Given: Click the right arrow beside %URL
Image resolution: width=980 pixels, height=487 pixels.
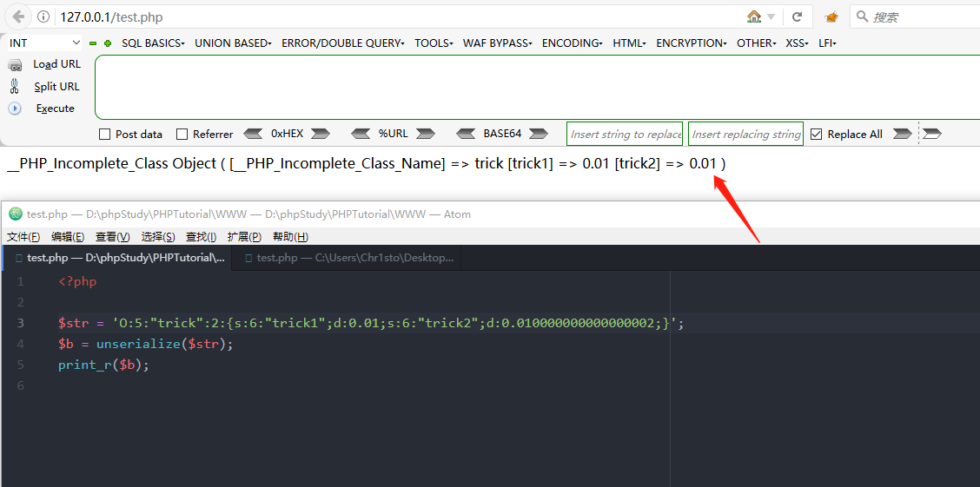Looking at the screenshot, I should 426,134.
